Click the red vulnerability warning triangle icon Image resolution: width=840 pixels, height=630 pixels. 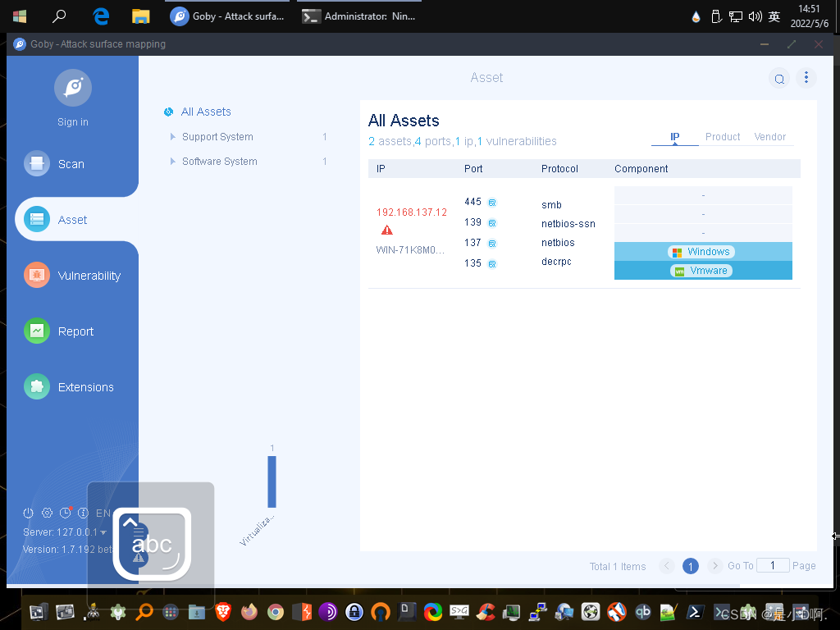[x=387, y=231]
